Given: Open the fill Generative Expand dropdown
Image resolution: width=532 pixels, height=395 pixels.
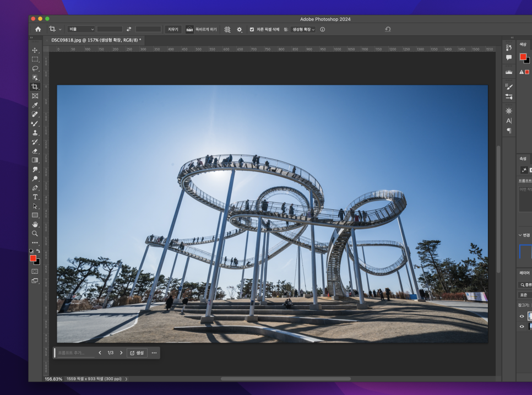Looking at the screenshot, I should tap(303, 30).
